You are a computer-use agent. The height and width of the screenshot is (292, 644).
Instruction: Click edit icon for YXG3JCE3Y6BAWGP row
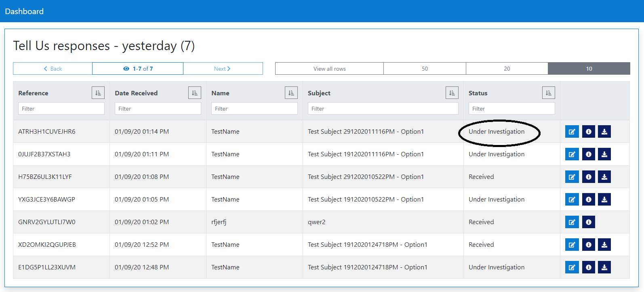[572, 200]
